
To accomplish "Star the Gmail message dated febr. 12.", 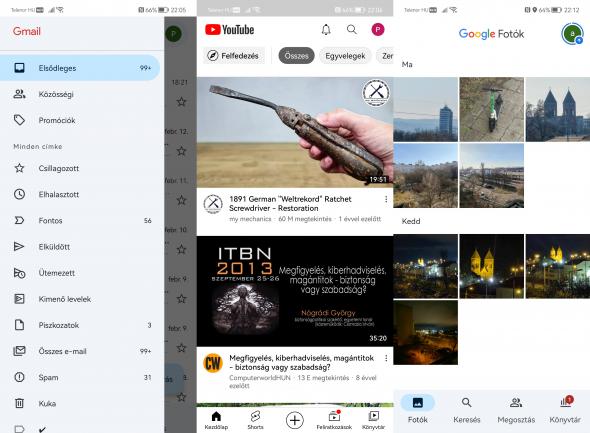I will [181, 151].
